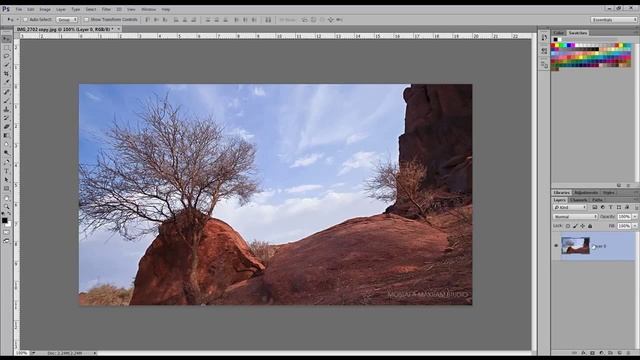Click the zoom percentage field in status bar
The width and height of the screenshot is (640, 360).
point(22,353)
